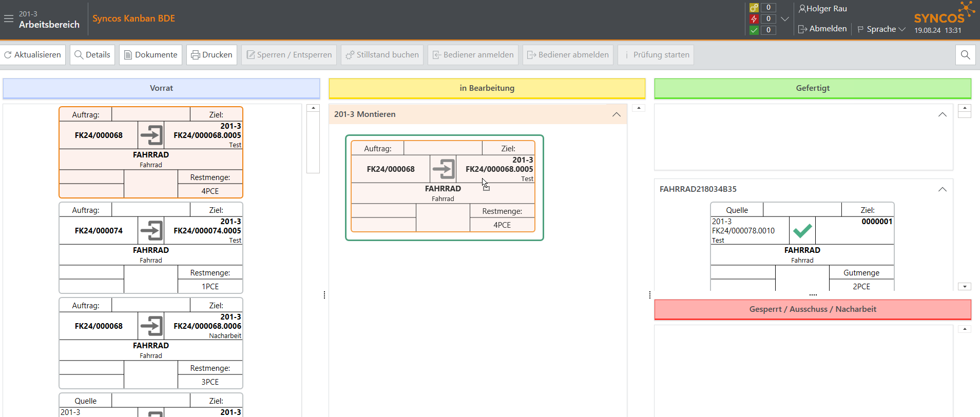Collapse the empty Gefertigt top group
Viewport: 980px width, 417px height.
tap(943, 114)
